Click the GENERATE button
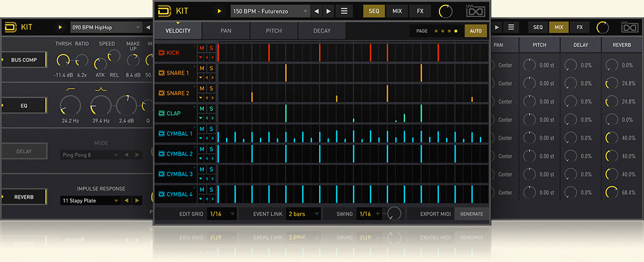Screen dimensions: 644x262 point(472,214)
